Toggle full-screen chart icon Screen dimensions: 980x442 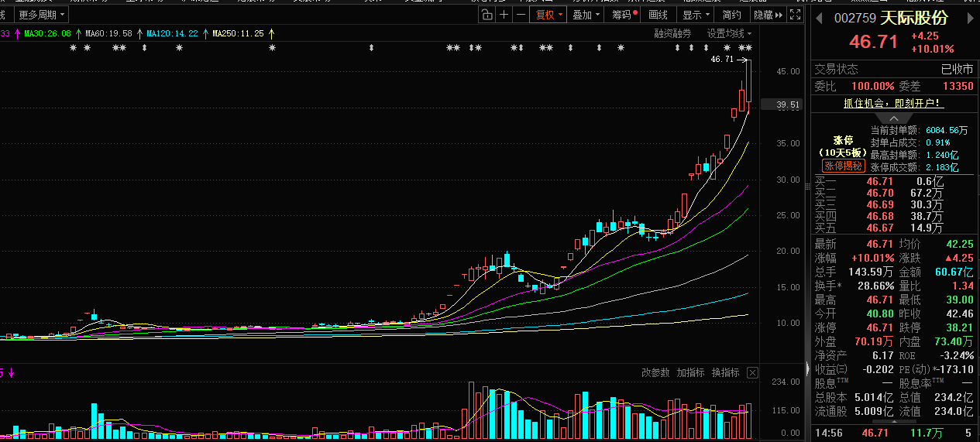coord(796,15)
